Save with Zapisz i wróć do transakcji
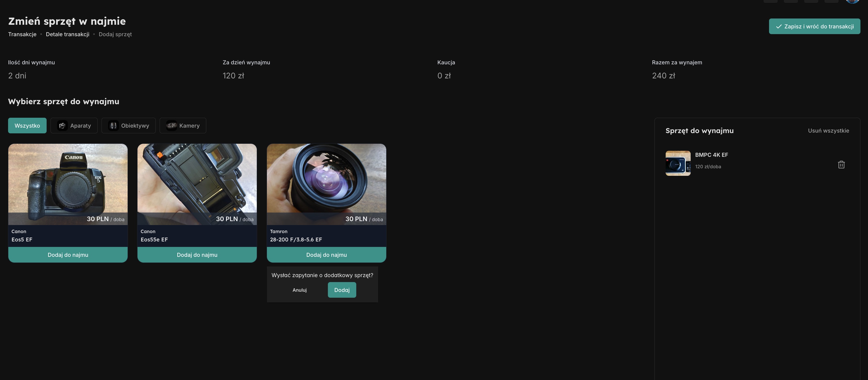The width and height of the screenshot is (868, 380). [814, 26]
